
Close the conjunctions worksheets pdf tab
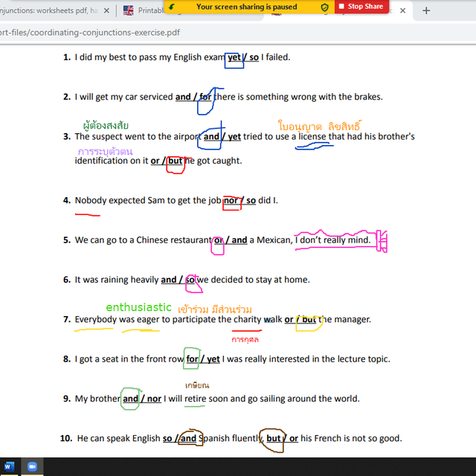(105, 10)
